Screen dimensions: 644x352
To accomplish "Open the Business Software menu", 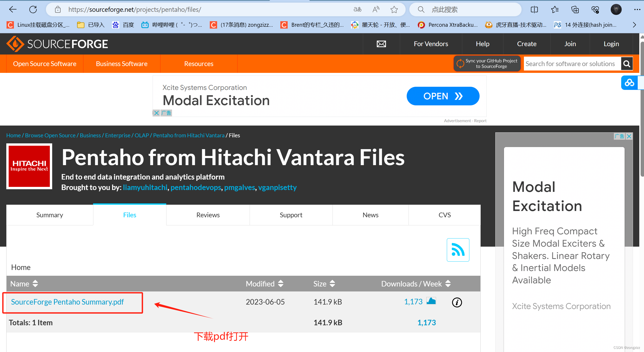I will tap(122, 64).
